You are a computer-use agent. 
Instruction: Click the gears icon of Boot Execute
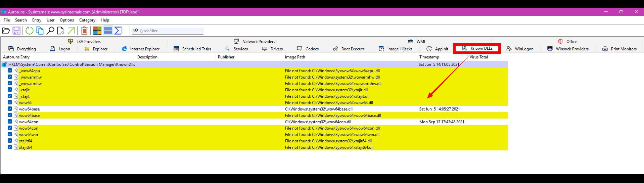[335, 49]
